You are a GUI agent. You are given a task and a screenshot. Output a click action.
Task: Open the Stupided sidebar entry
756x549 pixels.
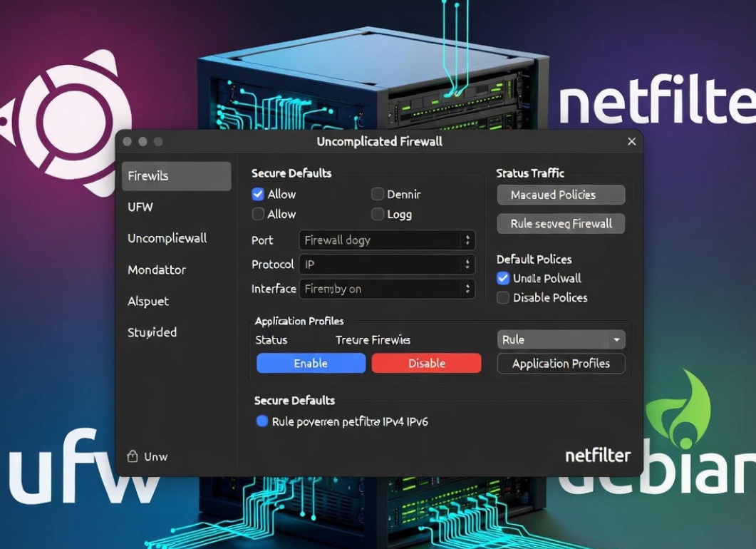(x=152, y=332)
